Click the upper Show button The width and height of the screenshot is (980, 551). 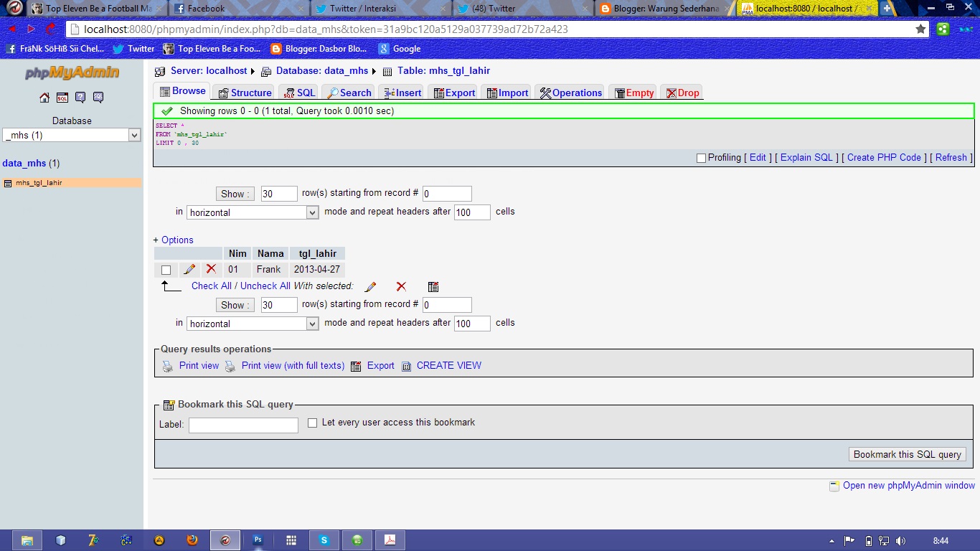(235, 194)
